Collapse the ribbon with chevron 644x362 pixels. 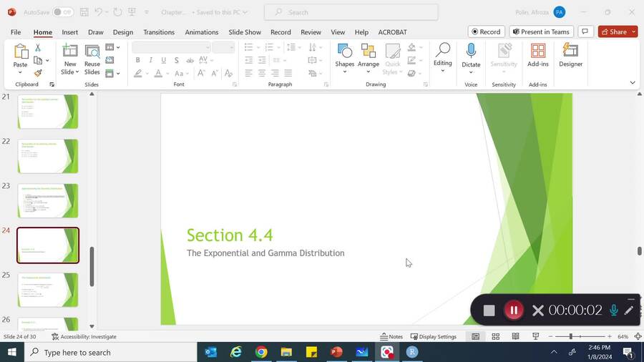(632, 83)
